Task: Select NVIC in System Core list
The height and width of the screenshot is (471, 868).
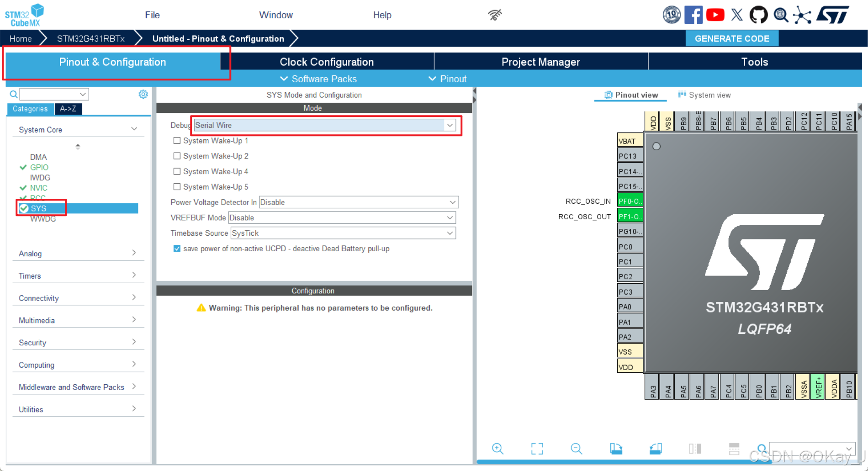Action: tap(38, 188)
